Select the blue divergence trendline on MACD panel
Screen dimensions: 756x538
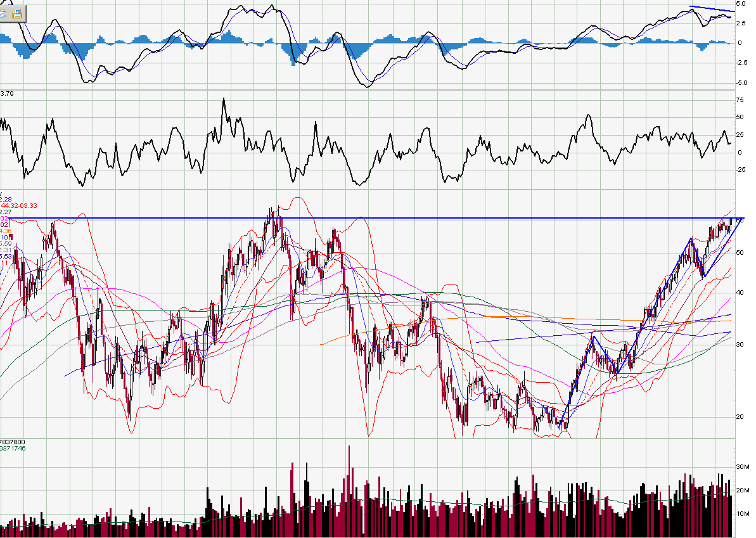[712, 9]
